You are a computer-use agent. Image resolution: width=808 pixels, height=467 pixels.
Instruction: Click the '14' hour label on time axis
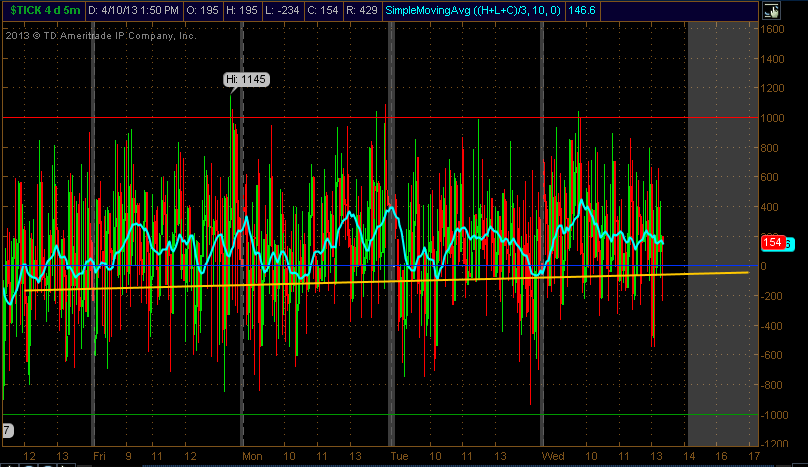click(689, 456)
